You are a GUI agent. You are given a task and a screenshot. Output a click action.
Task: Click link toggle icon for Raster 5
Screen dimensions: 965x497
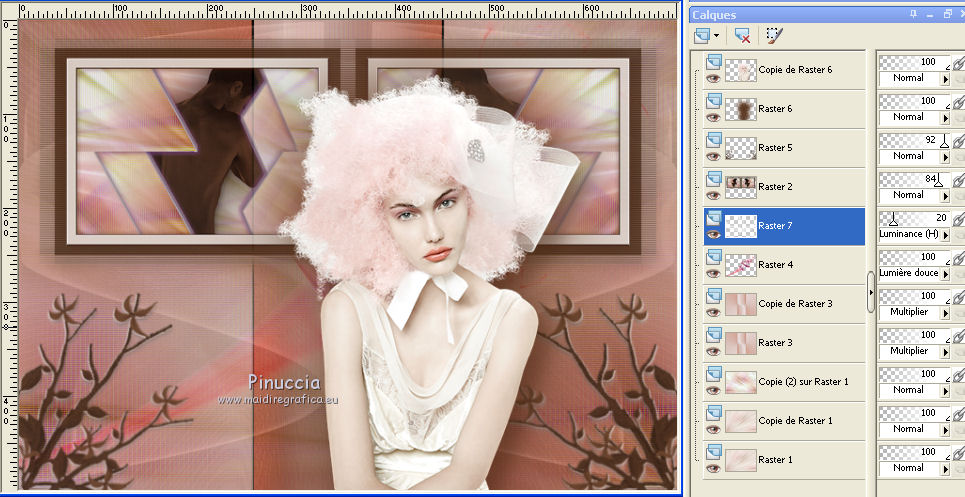959,142
